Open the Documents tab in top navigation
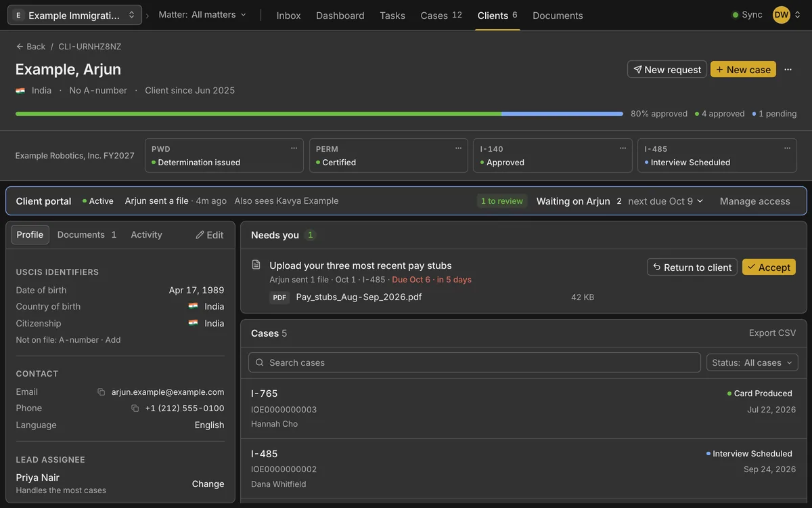 pyautogui.click(x=558, y=16)
